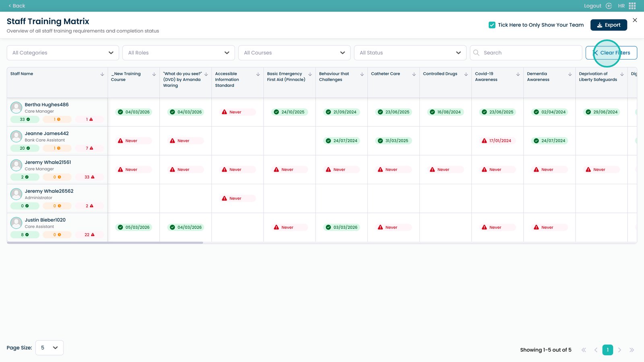
Task: Open the All Status dropdown
Action: tap(410, 53)
